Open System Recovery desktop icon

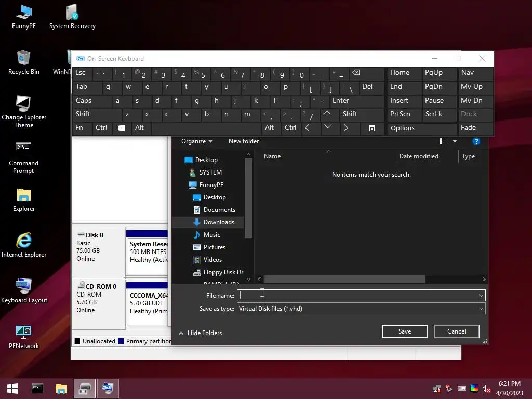(72, 17)
